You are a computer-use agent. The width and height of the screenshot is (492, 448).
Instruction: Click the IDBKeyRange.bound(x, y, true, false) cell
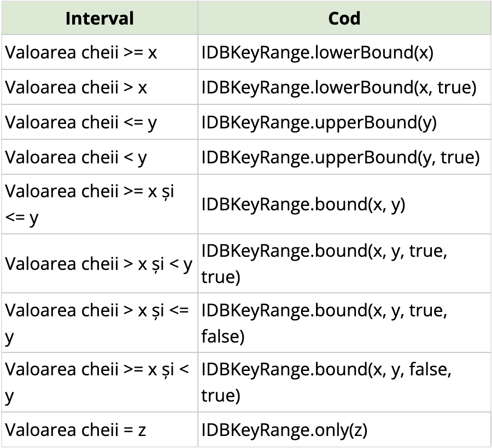coord(344,322)
